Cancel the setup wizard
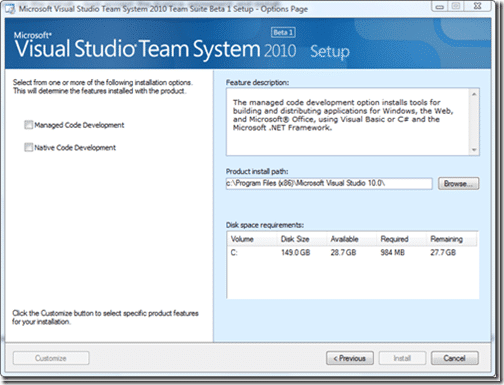Image resolution: width=504 pixels, height=385 pixels. [455, 358]
